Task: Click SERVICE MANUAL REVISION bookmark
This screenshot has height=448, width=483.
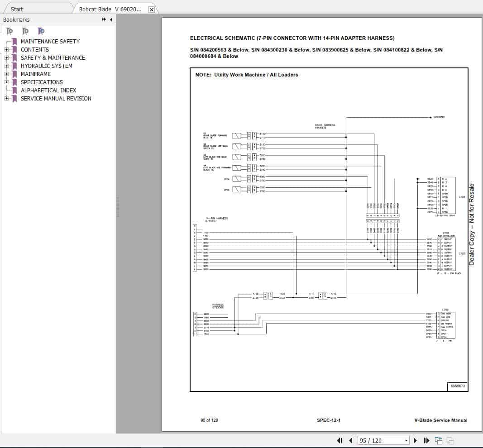Action: tap(56, 98)
